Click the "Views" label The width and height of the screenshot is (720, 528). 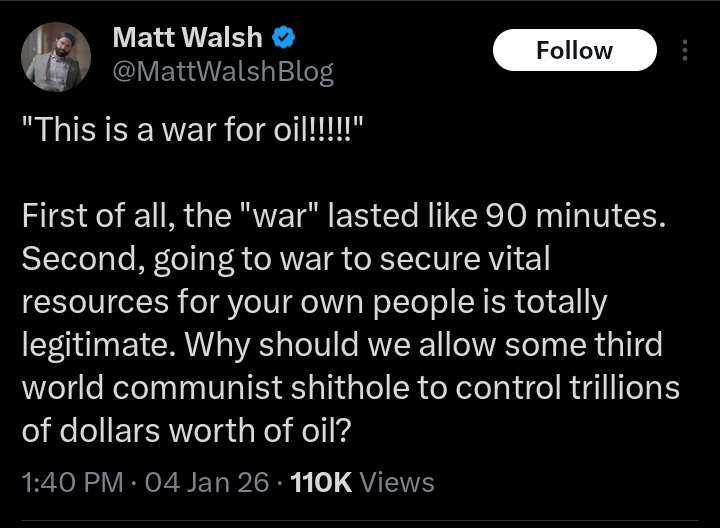(x=396, y=482)
